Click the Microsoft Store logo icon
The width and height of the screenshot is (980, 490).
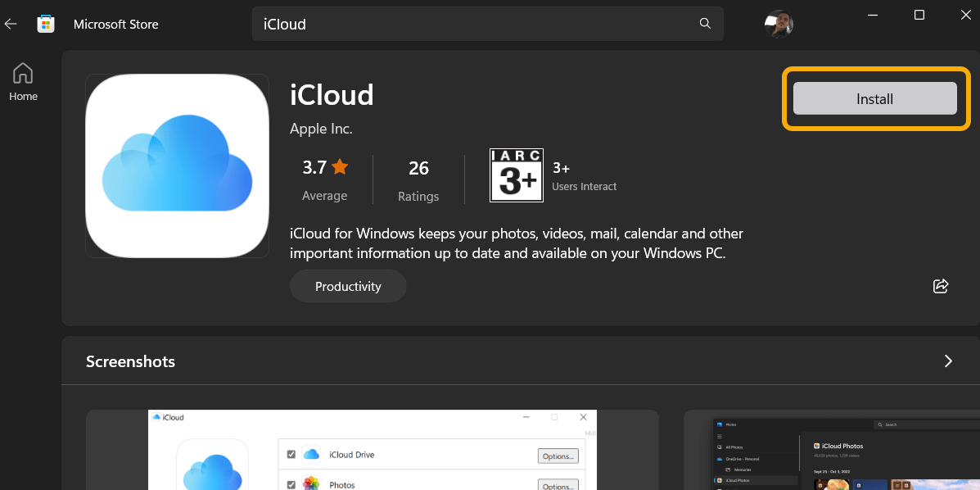(x=46, y=24)
